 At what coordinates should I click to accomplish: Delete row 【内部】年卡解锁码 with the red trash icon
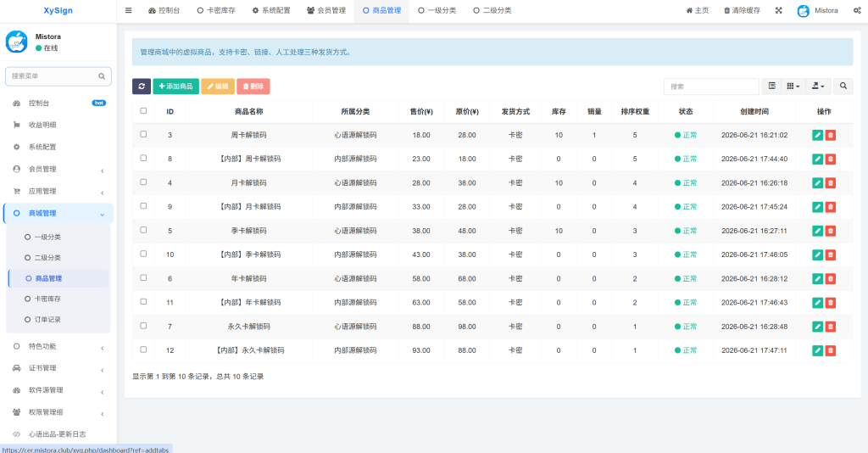click(831, 302)
